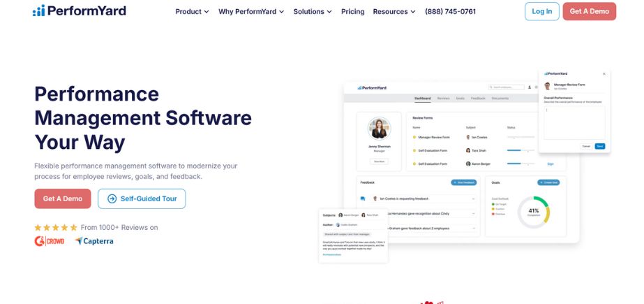This screenshot has width=644, height=304.
Task: Select the Goals tab in preview
Action: click(x=460, y=99)
